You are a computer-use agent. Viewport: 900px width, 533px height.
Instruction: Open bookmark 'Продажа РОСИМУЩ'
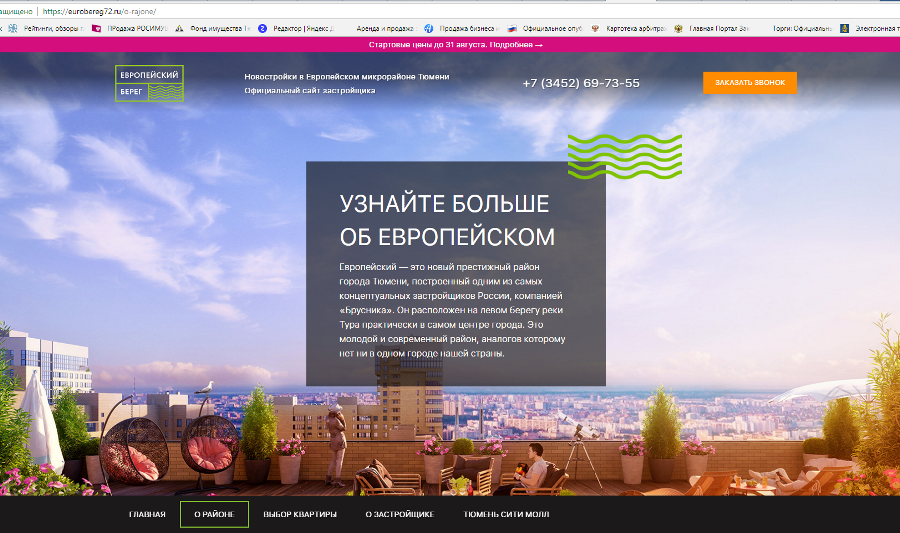point(130,28)
